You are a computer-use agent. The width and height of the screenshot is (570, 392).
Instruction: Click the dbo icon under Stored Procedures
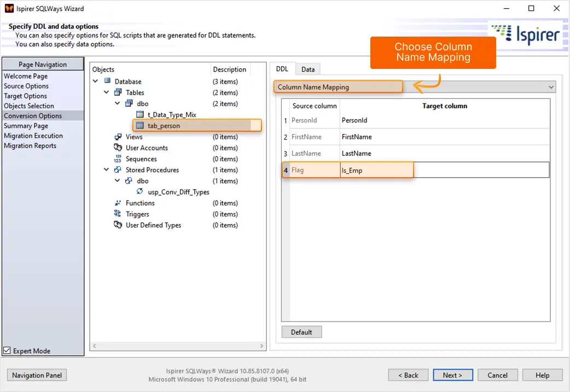click(x=129, y=180)
